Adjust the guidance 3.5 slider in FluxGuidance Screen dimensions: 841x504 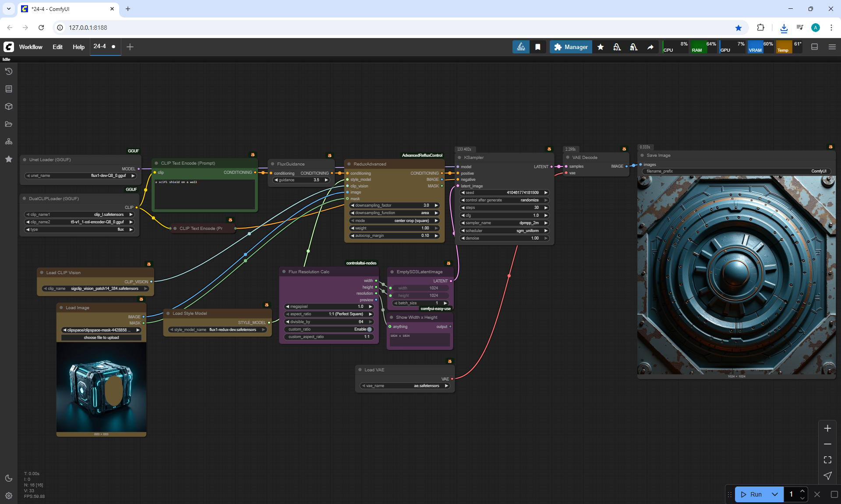click(301, 180)
